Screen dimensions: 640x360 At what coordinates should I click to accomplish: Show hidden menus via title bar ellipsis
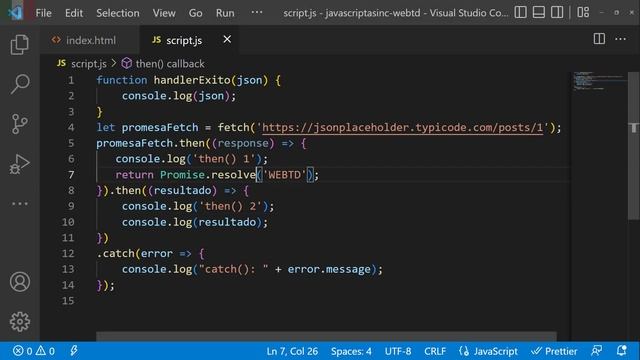[x=257, y=12]
